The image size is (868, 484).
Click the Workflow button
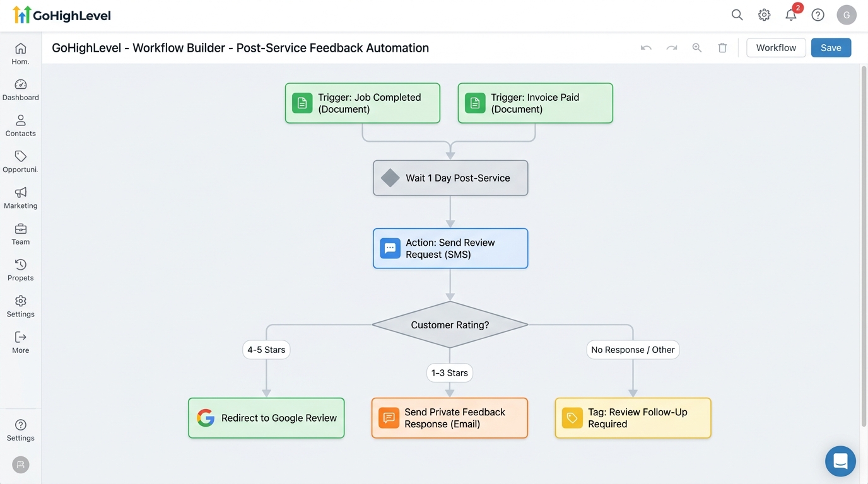pos(776,48)
